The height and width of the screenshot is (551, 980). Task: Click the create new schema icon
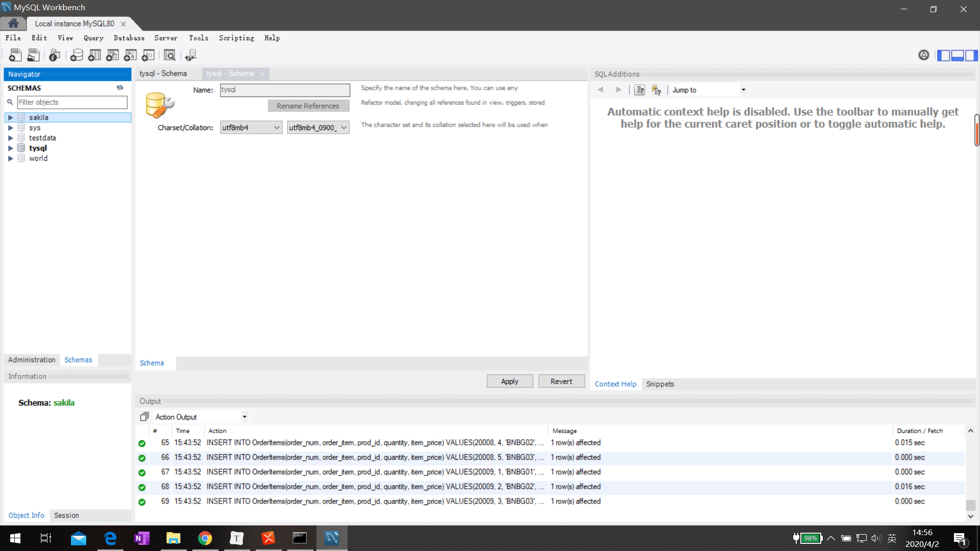[77, 55]
